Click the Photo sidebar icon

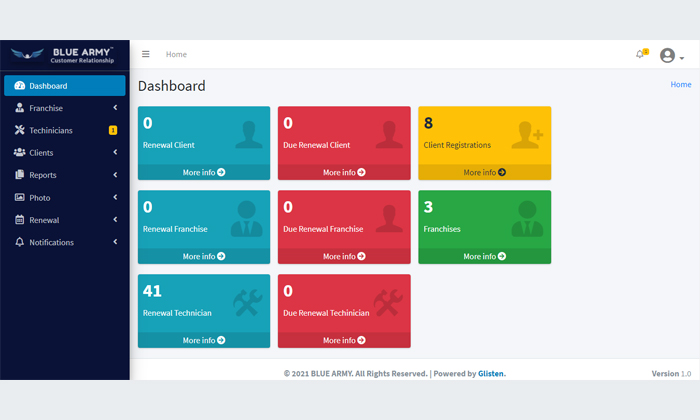pos(20,197)
